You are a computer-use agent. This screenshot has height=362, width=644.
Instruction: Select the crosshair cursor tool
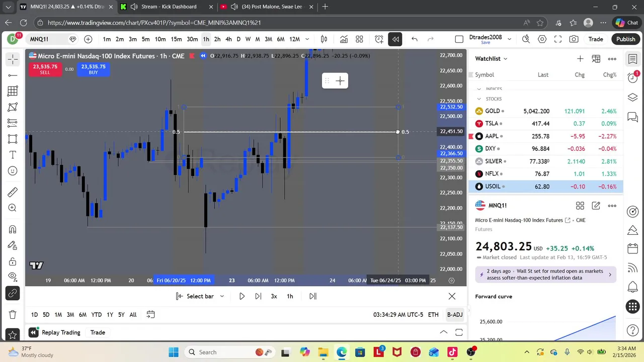[13, 59]
